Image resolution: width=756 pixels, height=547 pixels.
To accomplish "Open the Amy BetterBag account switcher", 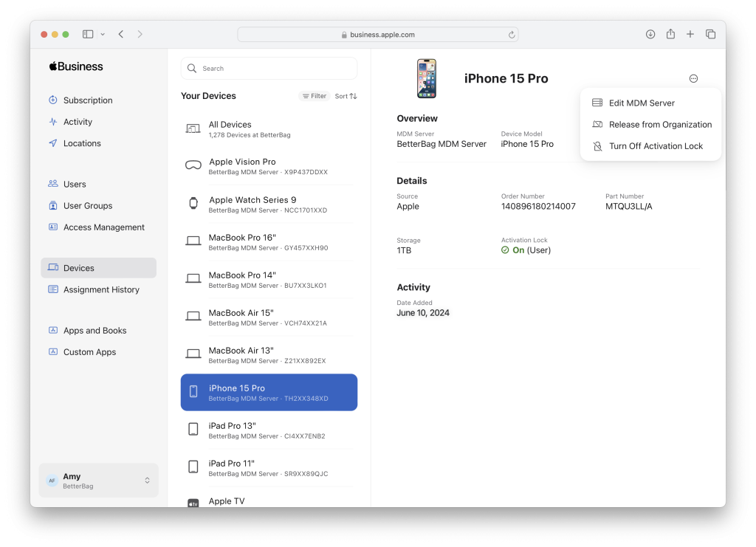I will 98,481.
